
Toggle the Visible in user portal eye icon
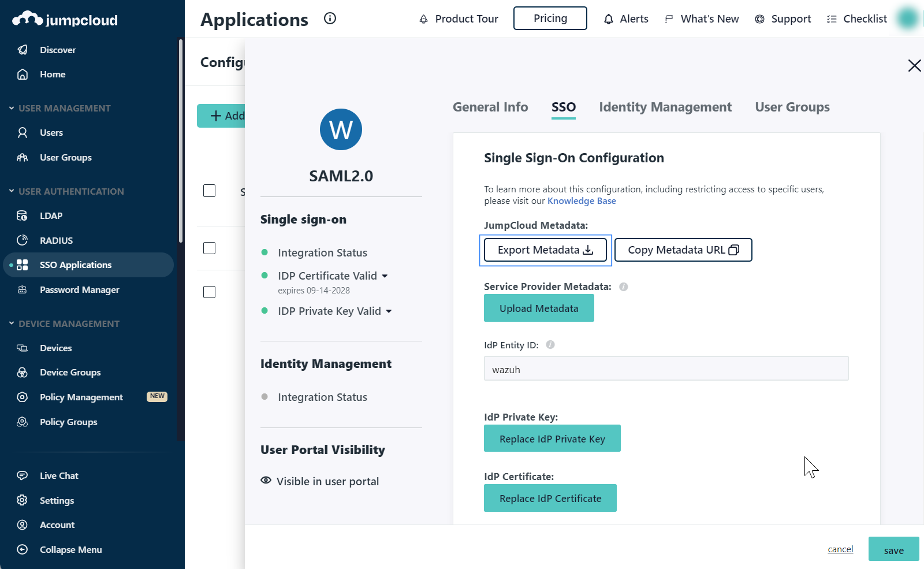click(266, 481)
